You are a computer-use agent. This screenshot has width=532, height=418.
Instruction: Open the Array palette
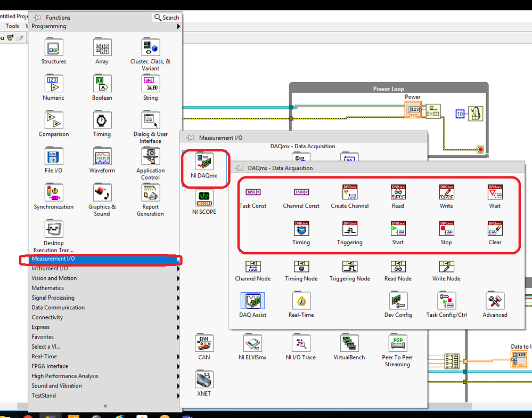tap(102, 47)
